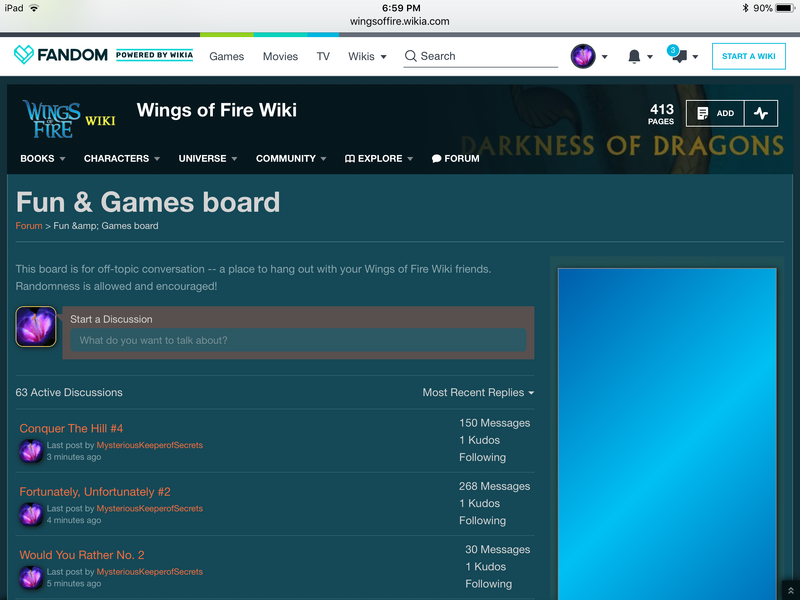Toggle Following on Conquer The Hill #4
Screen dimensions: 800x600
[482, 457]
